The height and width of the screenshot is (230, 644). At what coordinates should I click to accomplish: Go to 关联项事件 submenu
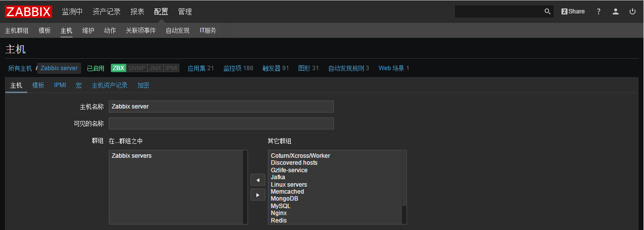point(141,30)
